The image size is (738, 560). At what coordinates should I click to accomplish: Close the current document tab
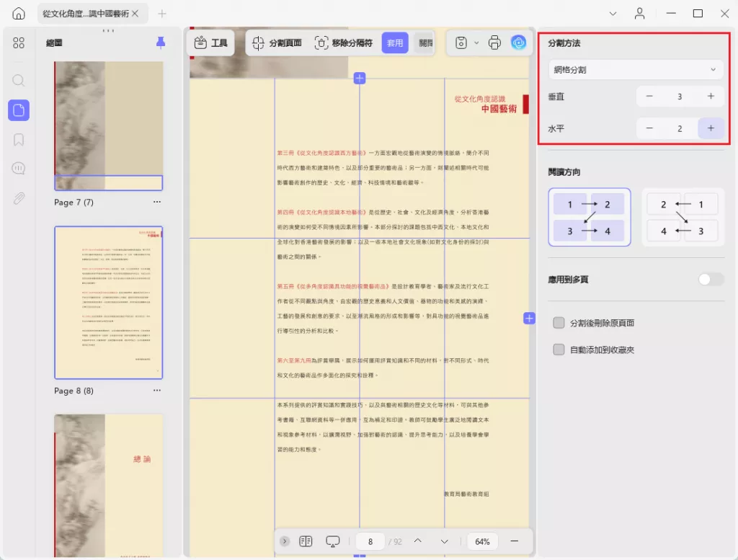(x=135, y=14)
